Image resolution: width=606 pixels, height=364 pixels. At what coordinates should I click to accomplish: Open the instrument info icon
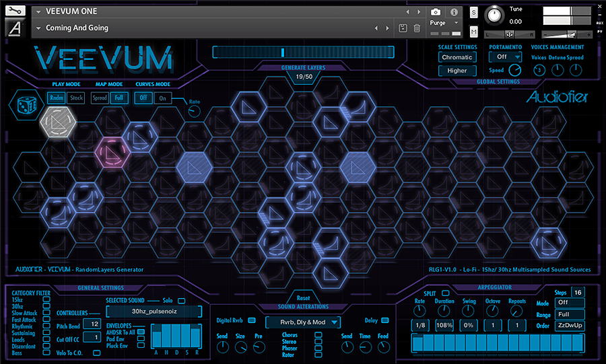coord(454,12)
